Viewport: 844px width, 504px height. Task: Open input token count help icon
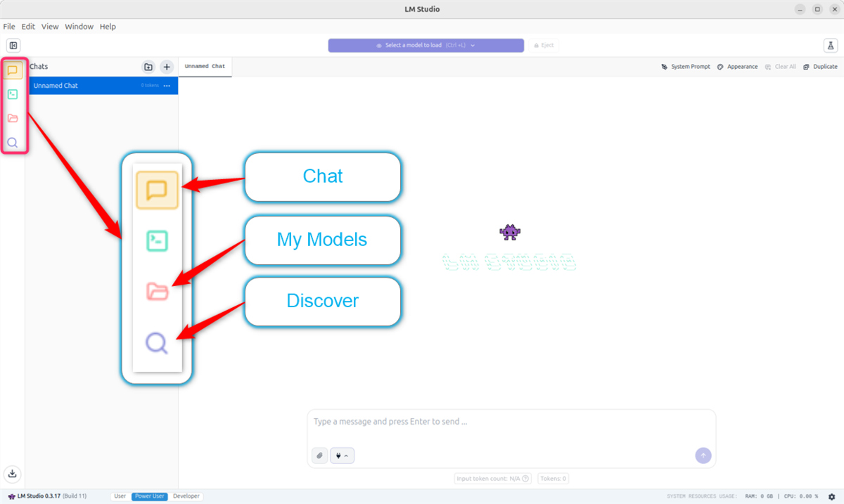tap(525, 479)
